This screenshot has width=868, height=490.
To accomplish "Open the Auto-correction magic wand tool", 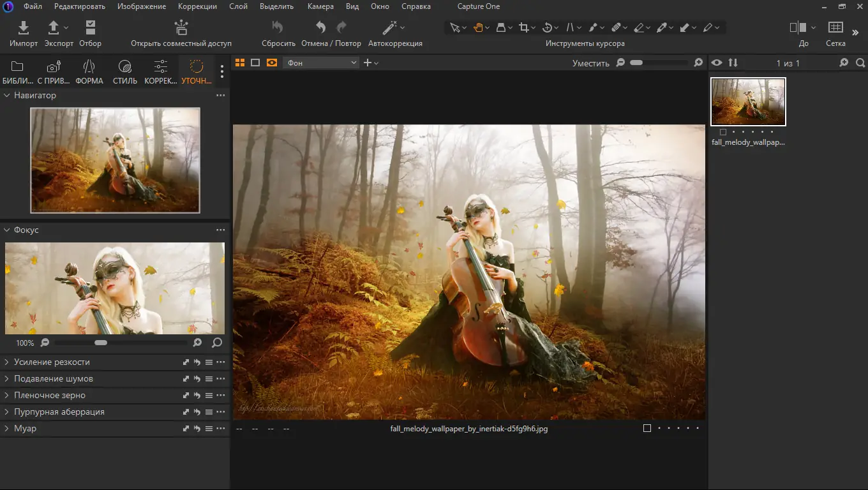I will tap(390, 28).
